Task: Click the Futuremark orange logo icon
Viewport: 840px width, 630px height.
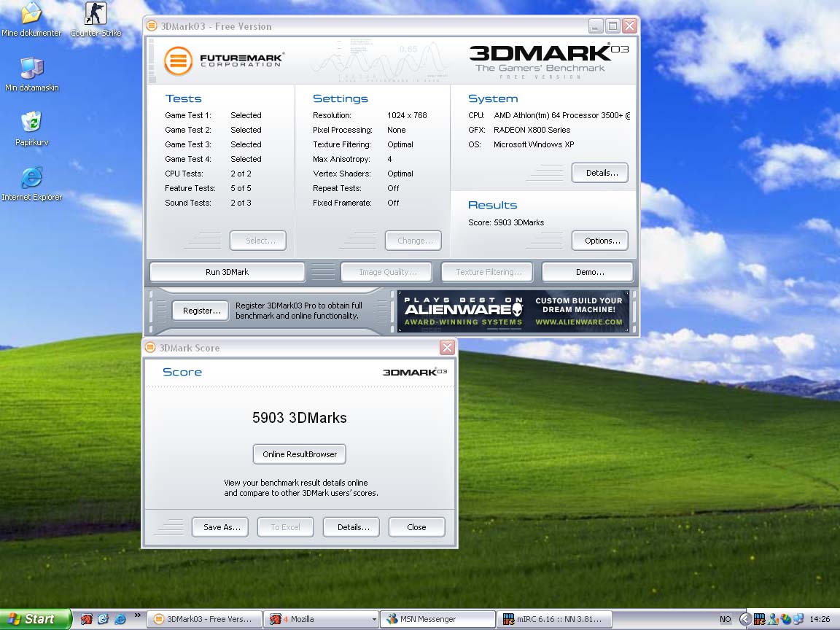Action: tap(178, 61)
